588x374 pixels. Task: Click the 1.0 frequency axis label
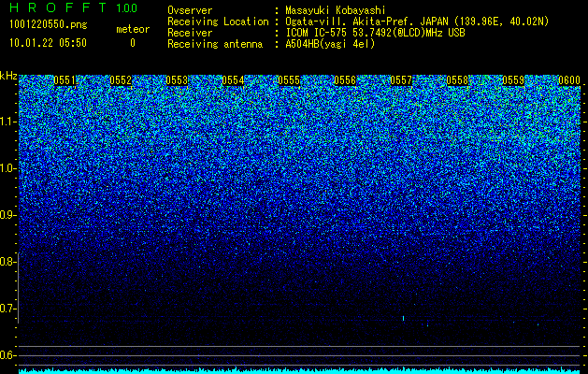click(x=7, y=168)
